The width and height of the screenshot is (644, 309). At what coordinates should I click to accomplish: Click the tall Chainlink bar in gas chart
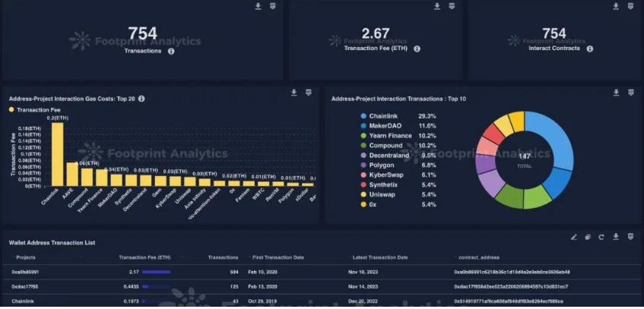58,154
